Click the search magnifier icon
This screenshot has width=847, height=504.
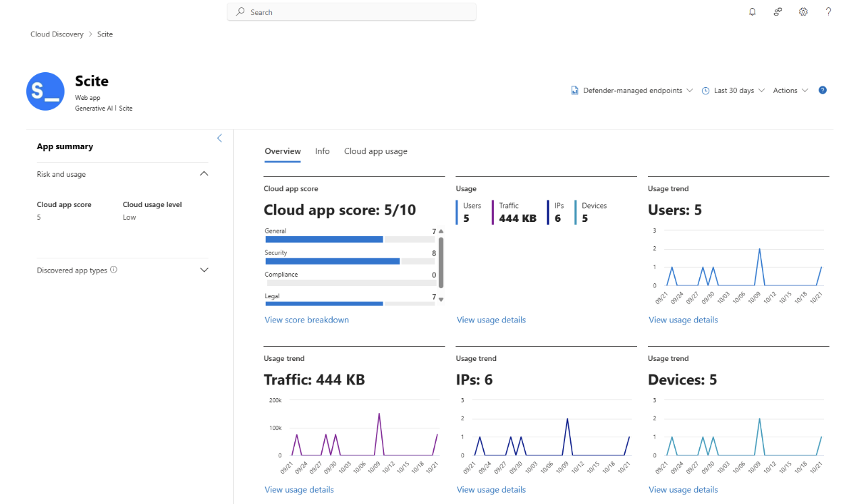[240, 12]
